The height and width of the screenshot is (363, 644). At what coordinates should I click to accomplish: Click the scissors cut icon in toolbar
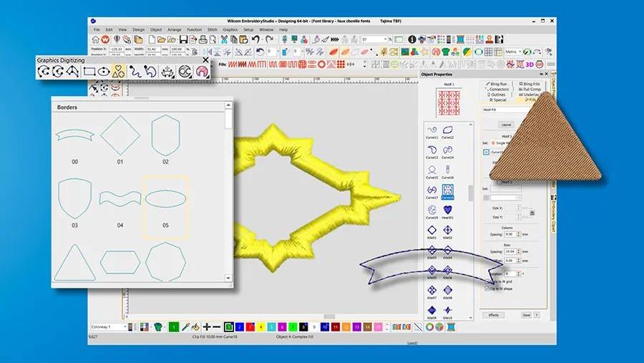[224, 39]
